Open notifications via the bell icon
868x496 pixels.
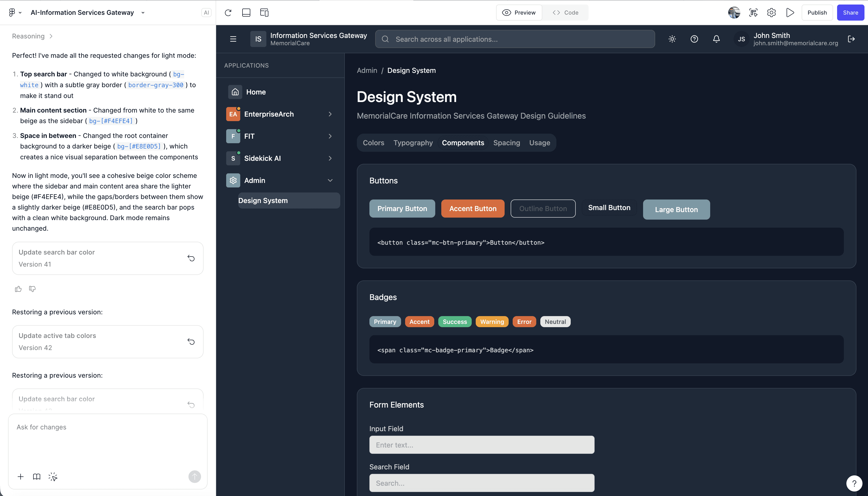click(716, 39)
